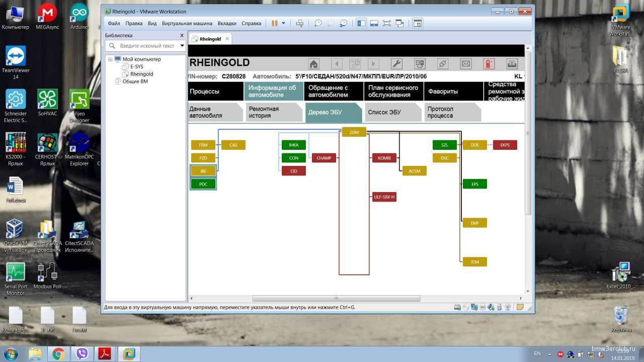Toggle the library sidebar view icon
The height and width of the screenshot is (362, 644).
click(361, 23)
